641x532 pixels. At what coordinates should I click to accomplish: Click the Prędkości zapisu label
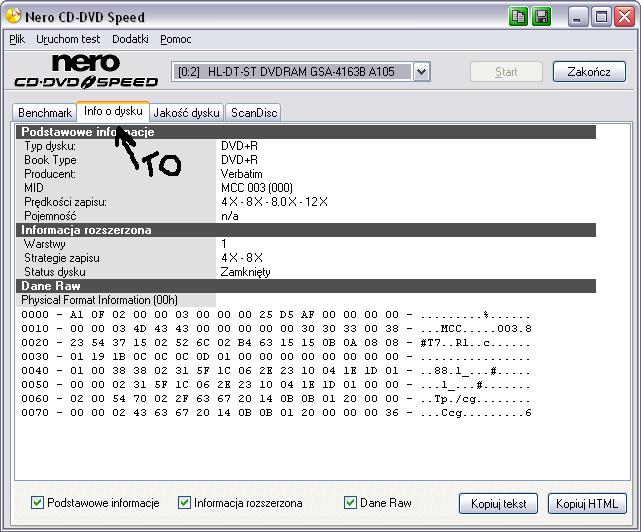(x=65, y=202)
